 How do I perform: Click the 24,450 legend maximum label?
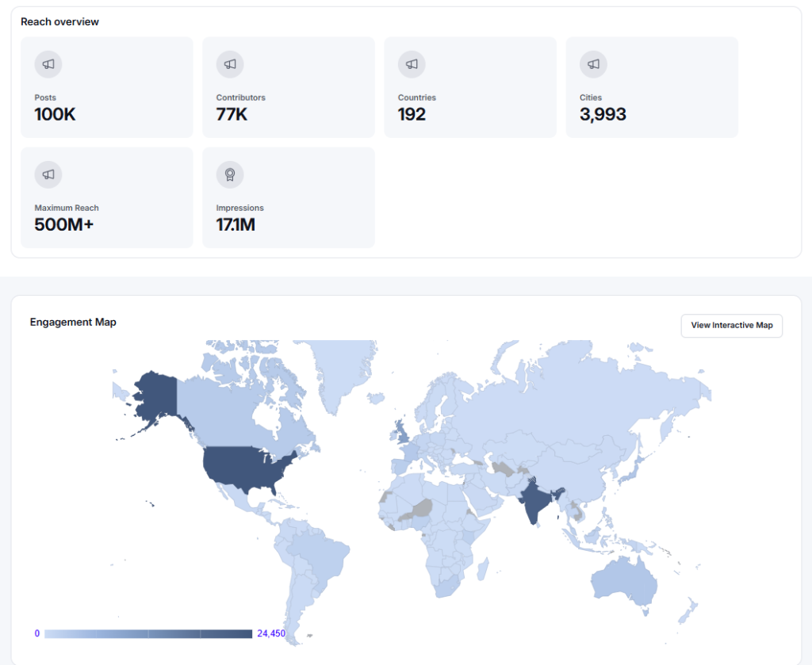point(271,633)
